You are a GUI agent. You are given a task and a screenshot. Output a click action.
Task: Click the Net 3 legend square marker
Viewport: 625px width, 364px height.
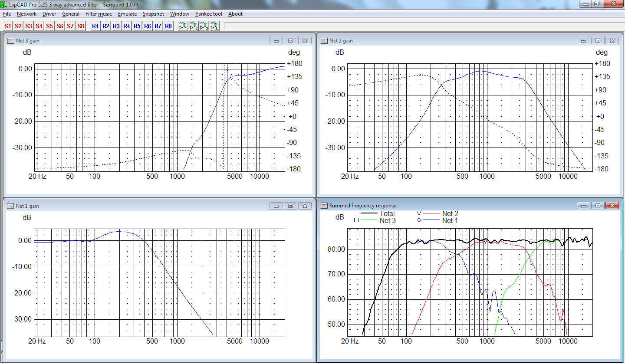(x=356, y=220)
